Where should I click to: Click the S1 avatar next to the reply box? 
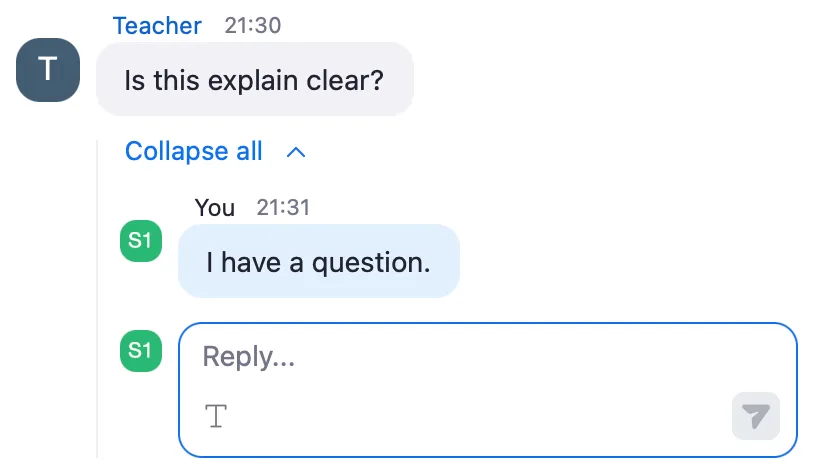coord(141,350)
